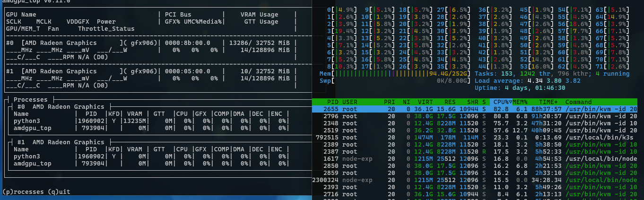The width and height of the screenshot is (644, 200).
Task: Select node-exp process row PID 2300324
Action: tap(475, 180)
